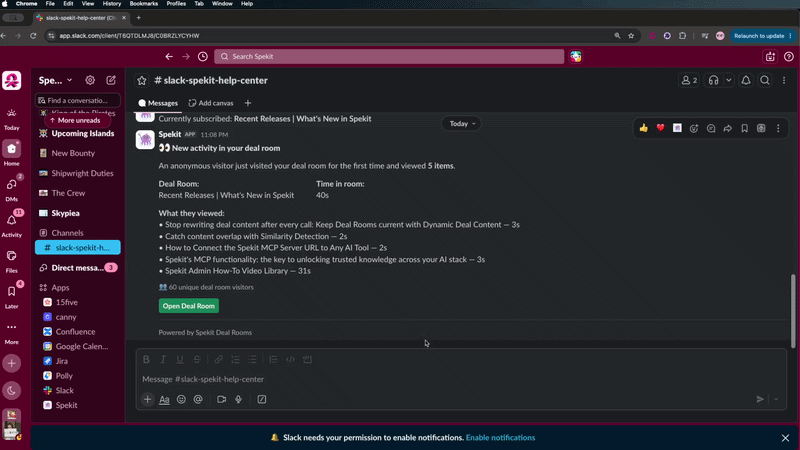This screenshot has width=800, height=450.
Task: Open more message actions menu
Action: [x=778, y=129]
